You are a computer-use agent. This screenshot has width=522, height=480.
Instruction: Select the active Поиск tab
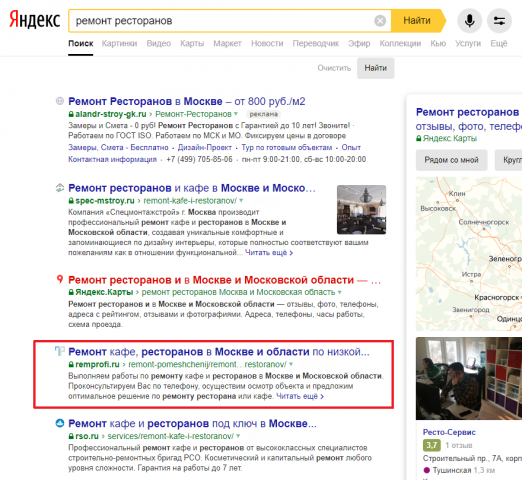click(81, 43)
